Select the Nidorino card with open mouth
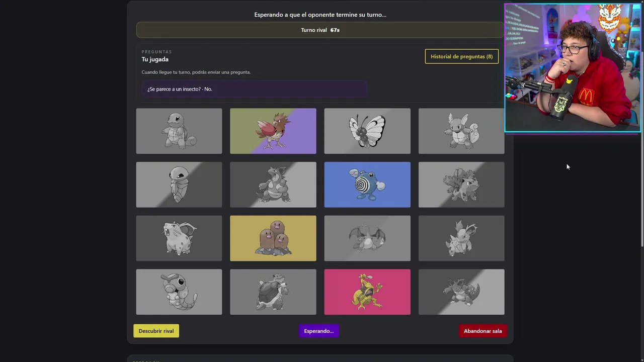This screenshot has width=644, height=362. tap(179, 238)
